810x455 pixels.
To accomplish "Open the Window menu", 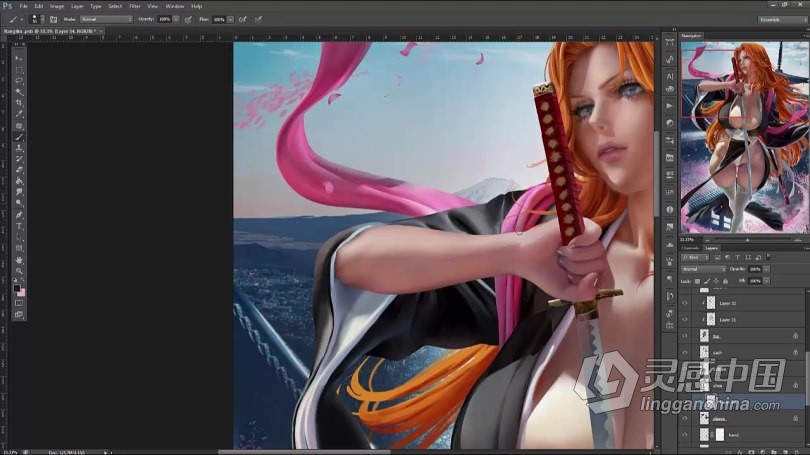I will (x=175, y=6).
